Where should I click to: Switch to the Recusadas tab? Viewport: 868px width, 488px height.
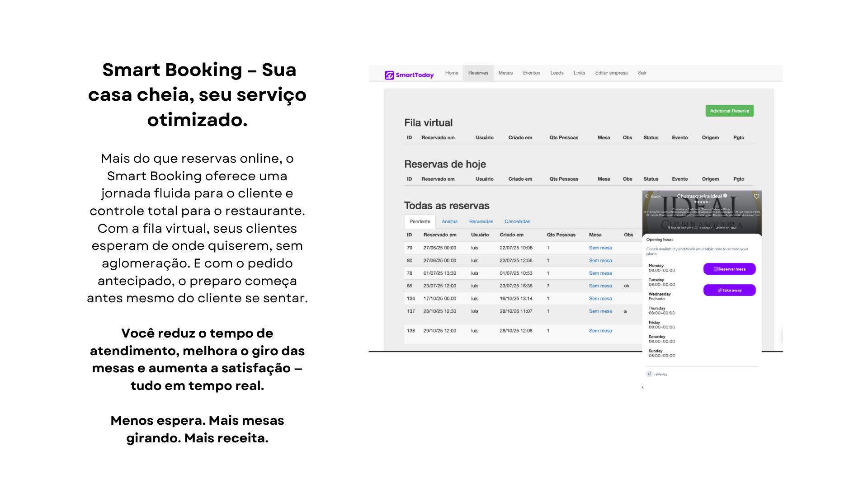[x=481, y=221]
